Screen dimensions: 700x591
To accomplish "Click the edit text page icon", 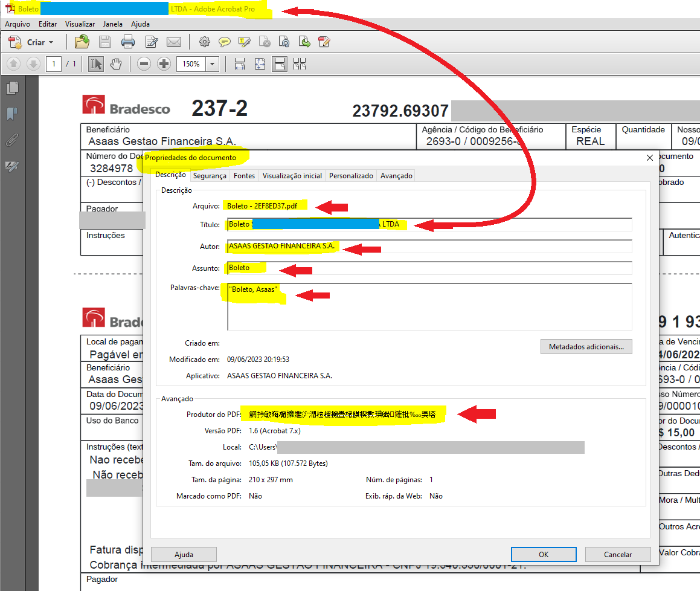I will point(152,42).
